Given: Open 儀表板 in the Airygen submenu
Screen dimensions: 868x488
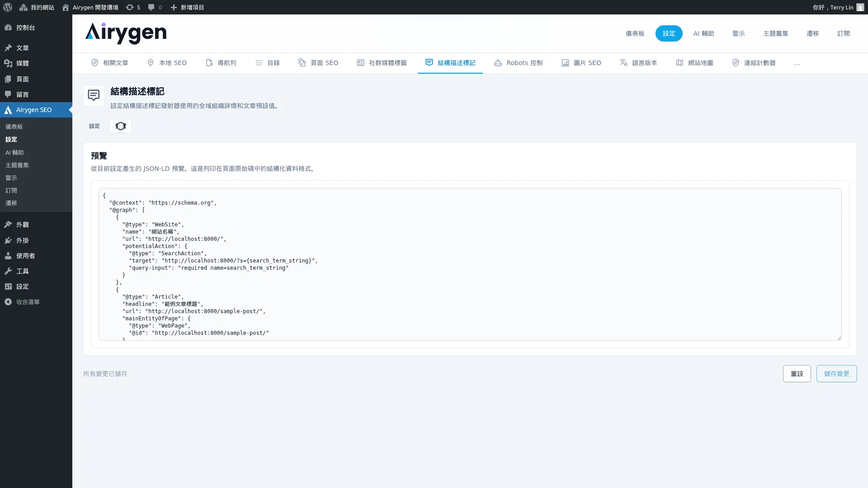Looking at the screenshot, I should click(14, 127).
